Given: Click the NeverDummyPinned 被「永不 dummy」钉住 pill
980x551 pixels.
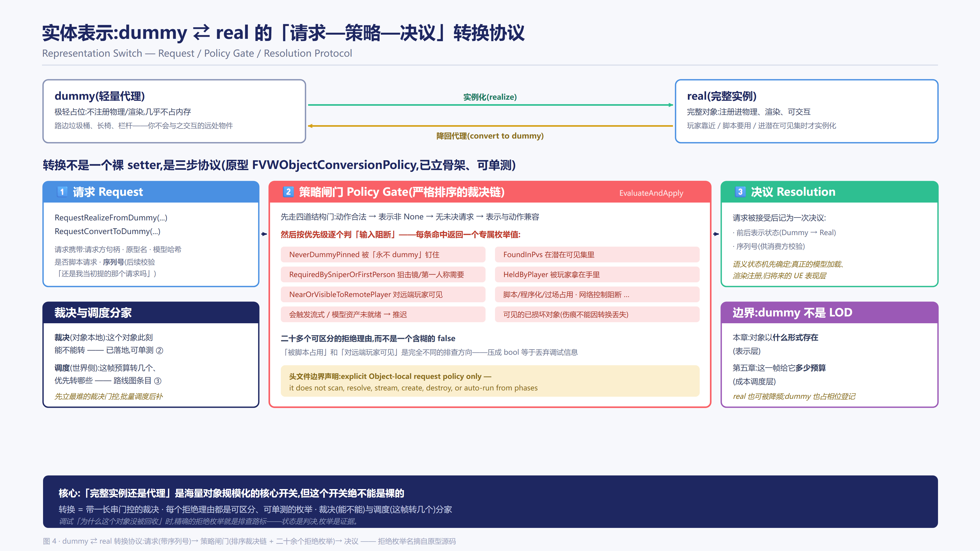Looking at the screenshot, I should (383, 255).
